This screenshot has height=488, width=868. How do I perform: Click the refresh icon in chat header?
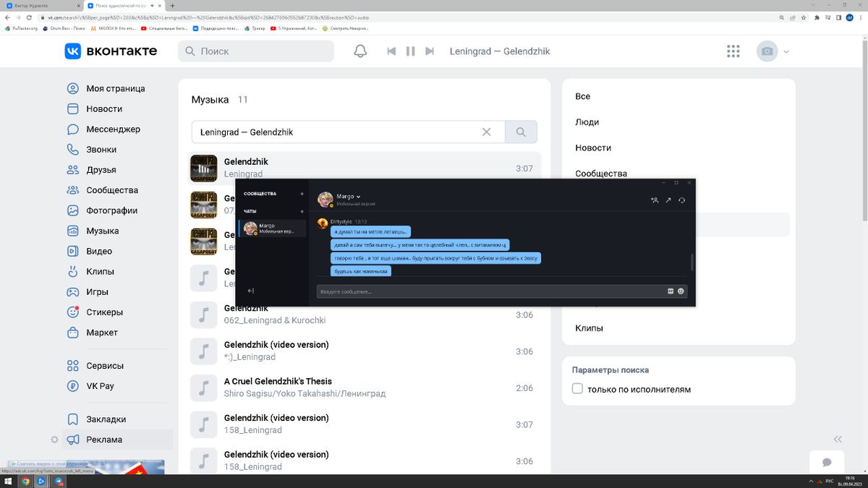pyautogui.click(x=682, y=200)
